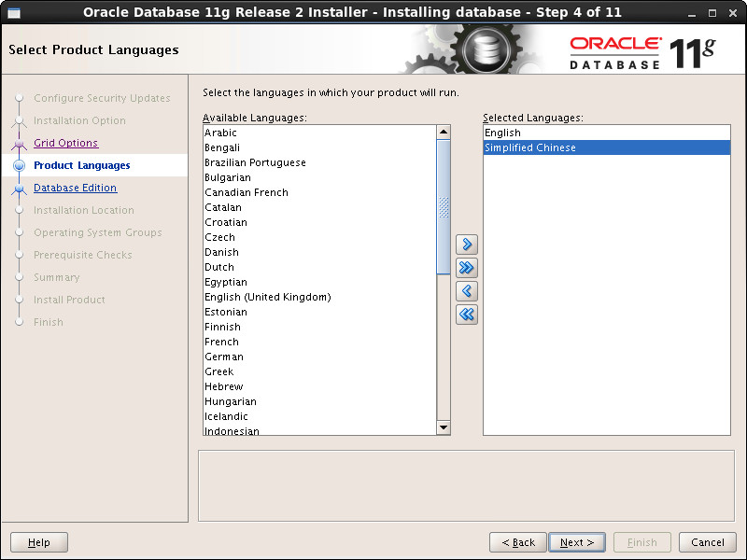This screenshot has height=560, width=747.
Task: Cancel the installation with Cancel button
Action: pos(708,542)
